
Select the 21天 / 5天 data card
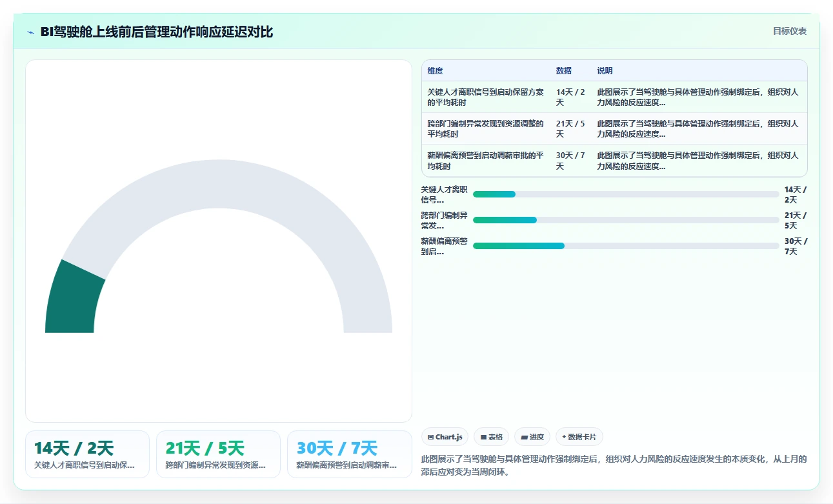pos(218,454)
